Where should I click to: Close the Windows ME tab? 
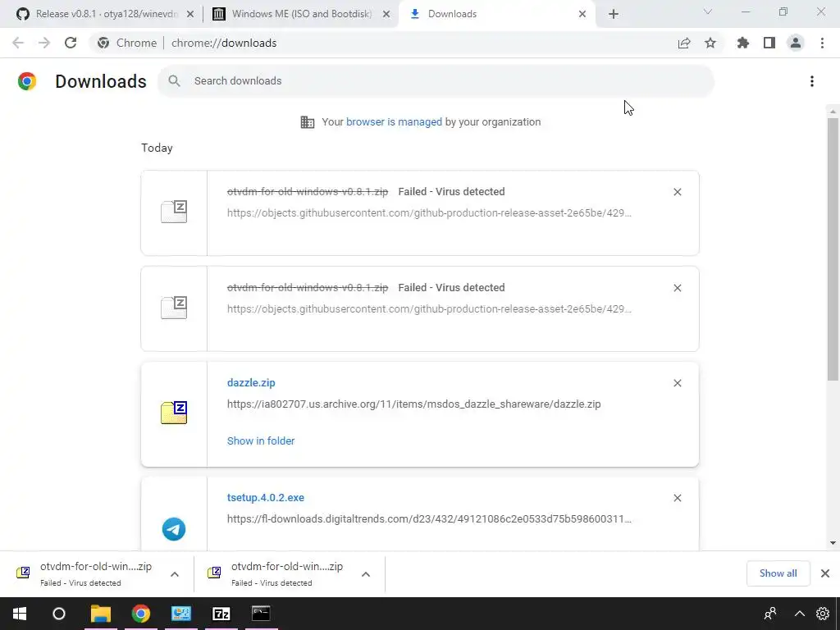click(x=386, y=15)
